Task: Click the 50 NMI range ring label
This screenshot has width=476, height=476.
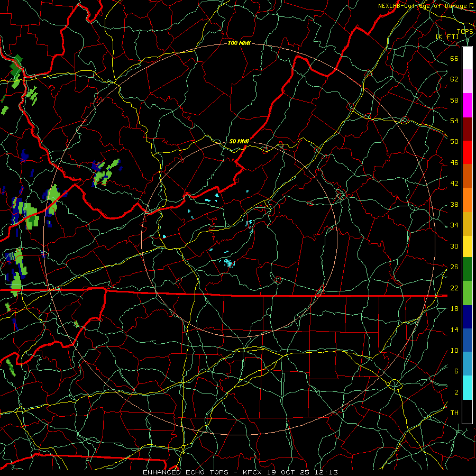Action: pos(239,141)
